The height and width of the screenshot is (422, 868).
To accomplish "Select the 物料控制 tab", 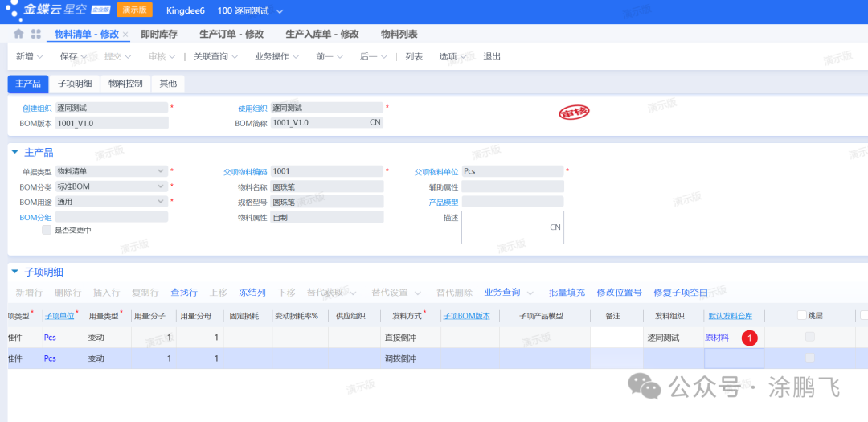I will (125, 84).
